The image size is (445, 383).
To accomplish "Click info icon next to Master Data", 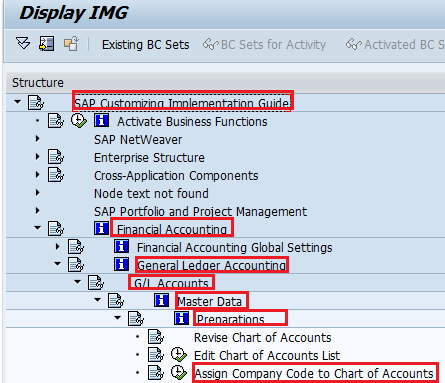I will point(161,300).
